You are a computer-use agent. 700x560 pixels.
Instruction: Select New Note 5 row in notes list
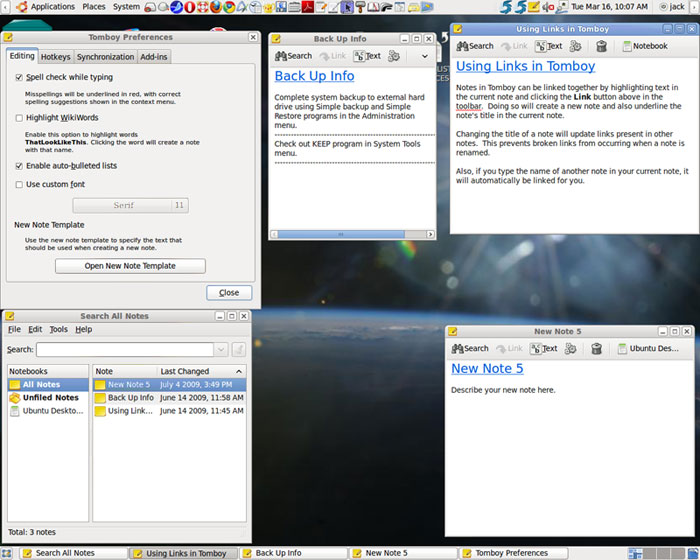(x=170, y=384)
